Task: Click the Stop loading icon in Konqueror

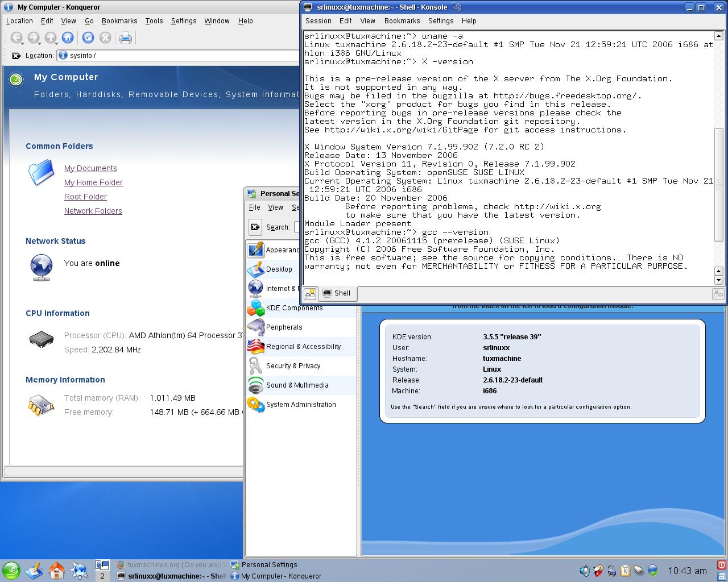Action: tap(105, 38)
